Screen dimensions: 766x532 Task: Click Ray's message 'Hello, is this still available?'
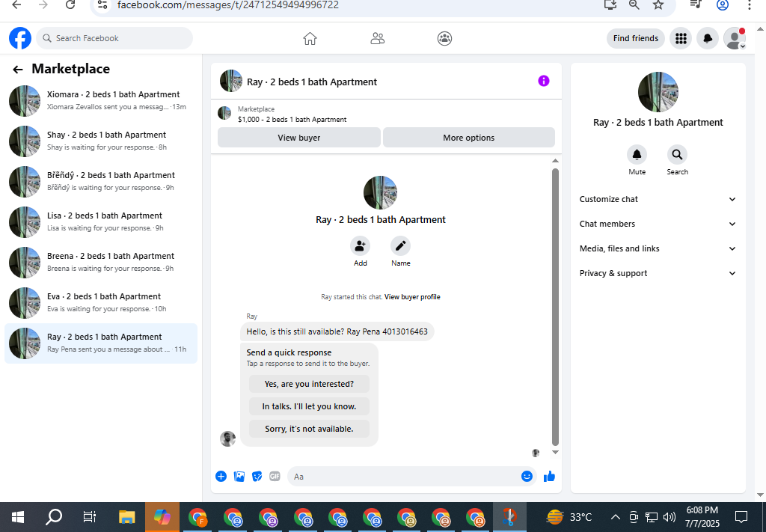point(337,331)
